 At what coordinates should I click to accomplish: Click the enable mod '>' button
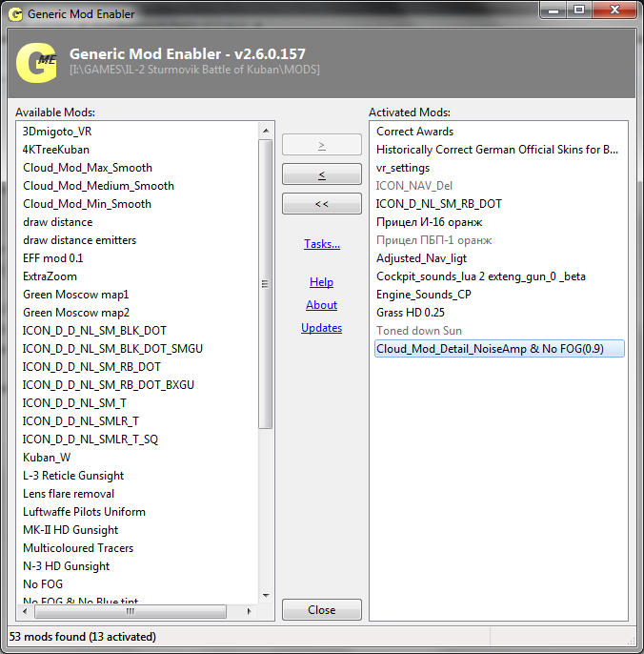[321, 145]
